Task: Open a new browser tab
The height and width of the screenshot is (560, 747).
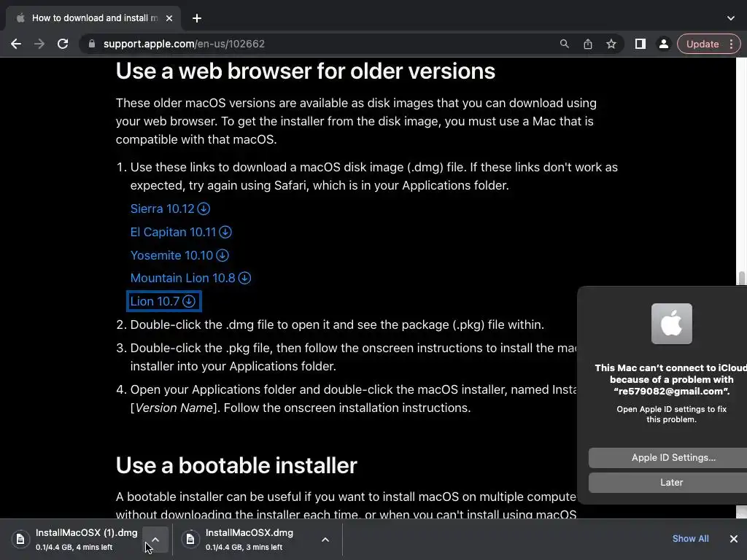Action: pos(197,18)
